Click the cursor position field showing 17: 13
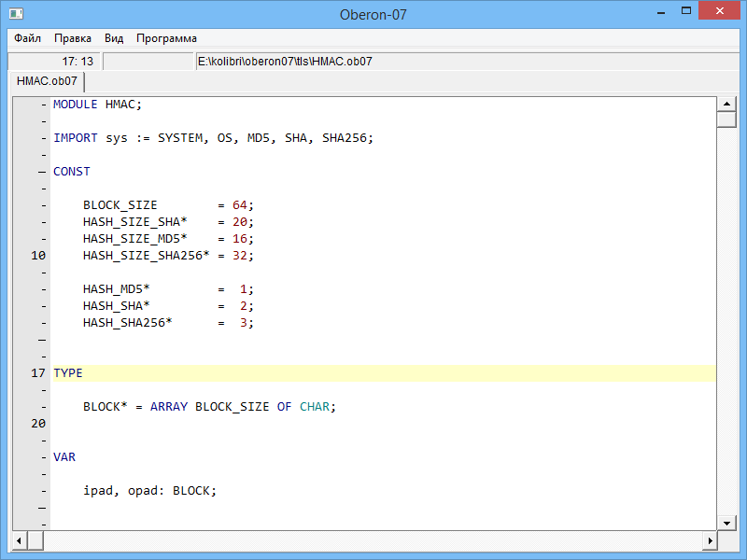 tap(54, 61)
